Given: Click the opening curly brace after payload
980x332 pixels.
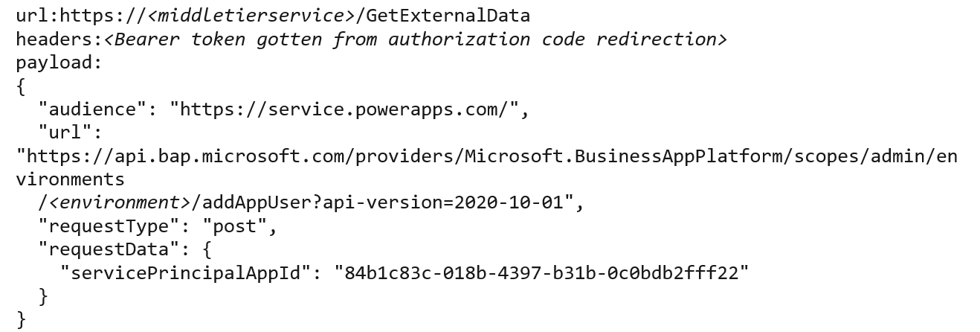Looking at the screenshot, I should 21,86.
